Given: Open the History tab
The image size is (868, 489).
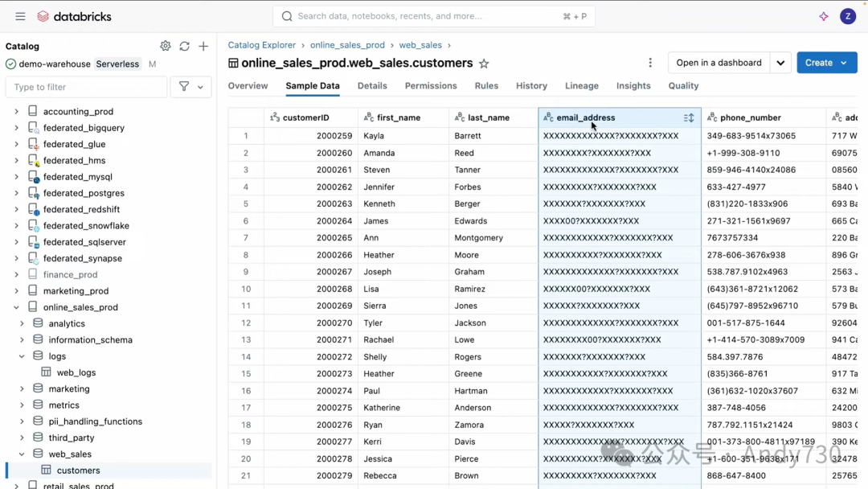Looking at the screenshot, I should [531, 86].
